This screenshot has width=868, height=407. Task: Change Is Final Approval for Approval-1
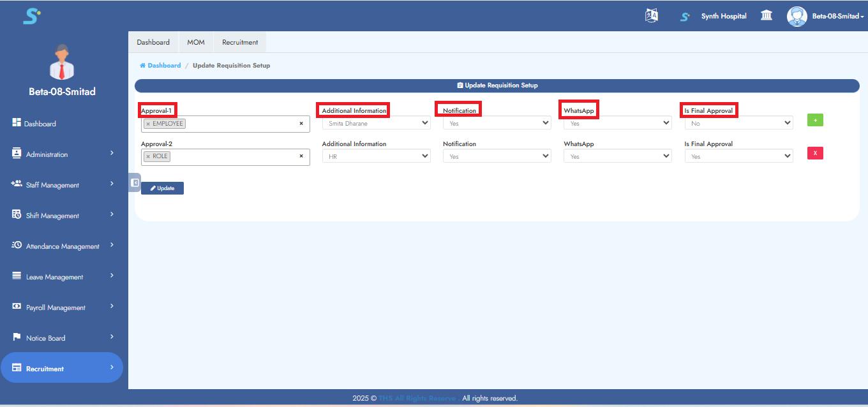(738, 122)
